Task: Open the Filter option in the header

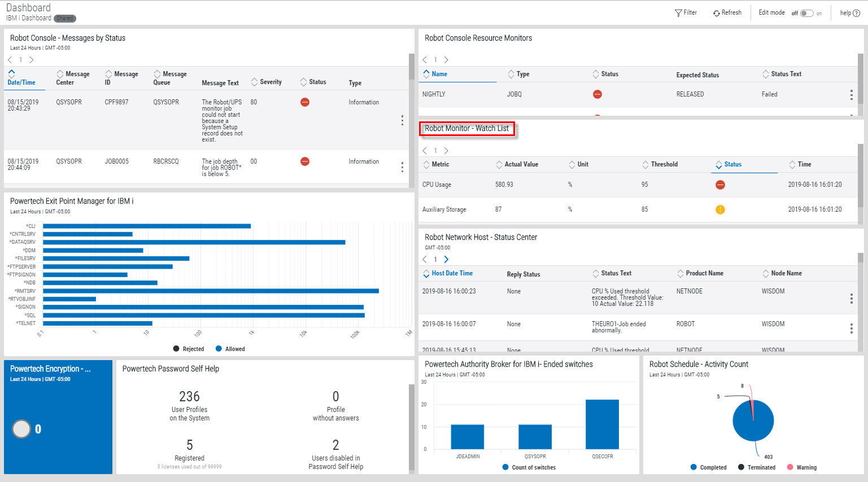Action: 686,12
